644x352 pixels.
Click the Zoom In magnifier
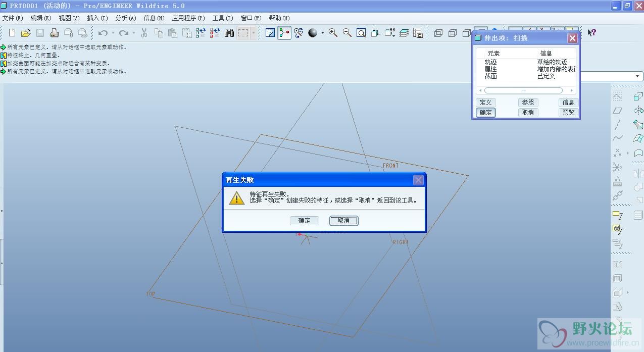point(333,33)
